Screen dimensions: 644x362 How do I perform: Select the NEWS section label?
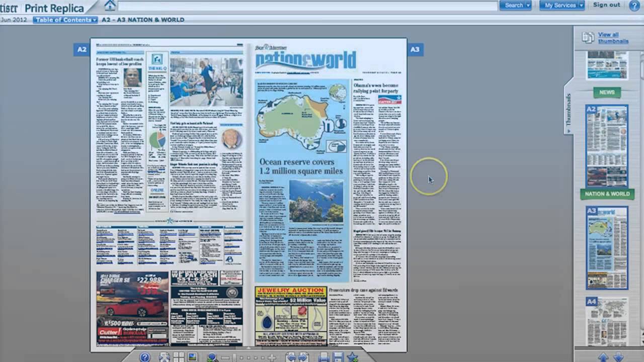click(607, 92)
